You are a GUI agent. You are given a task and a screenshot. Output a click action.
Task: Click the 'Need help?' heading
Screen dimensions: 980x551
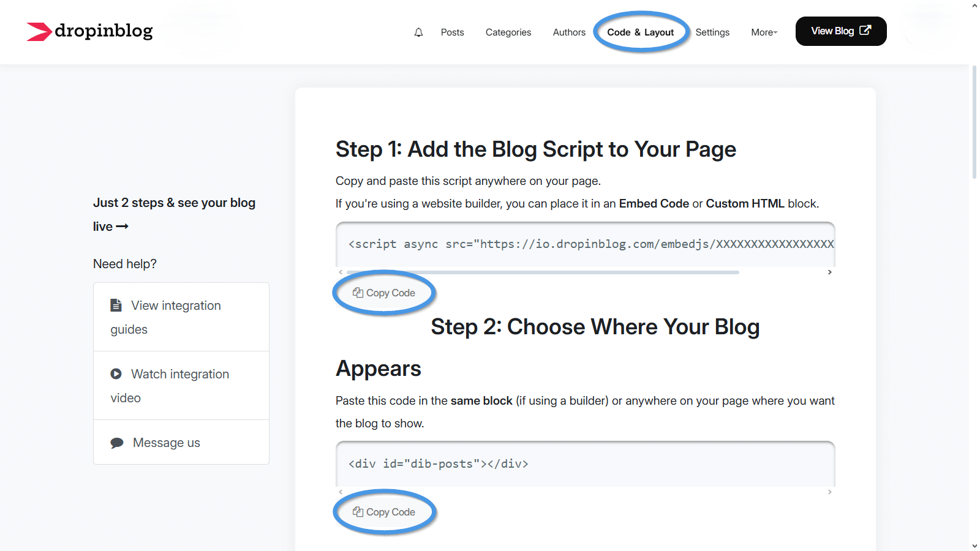coord(125,264)
